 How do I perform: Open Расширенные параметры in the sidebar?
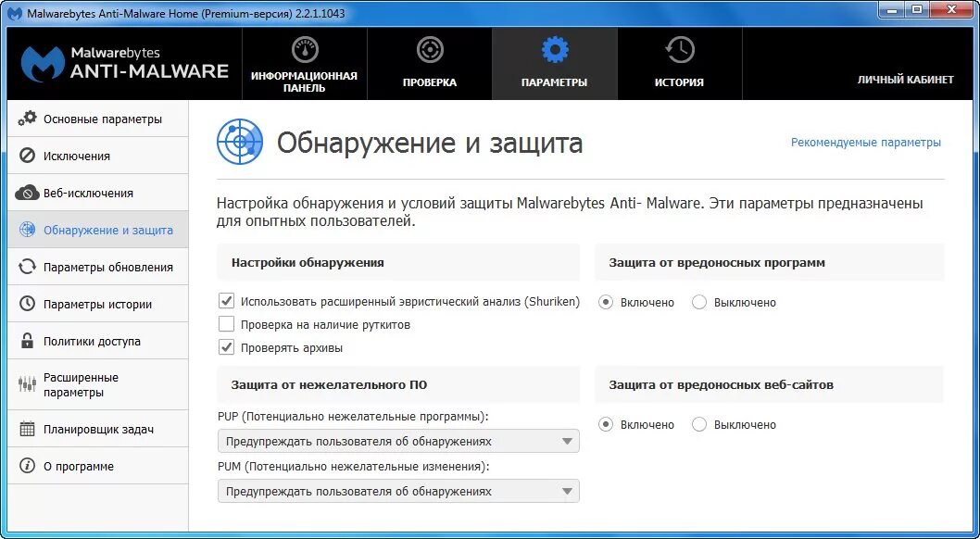[x=97, y=384]
